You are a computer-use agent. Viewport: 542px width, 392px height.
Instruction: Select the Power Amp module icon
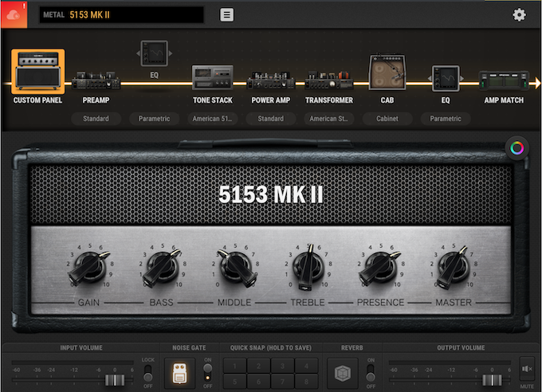coord(271,80)
